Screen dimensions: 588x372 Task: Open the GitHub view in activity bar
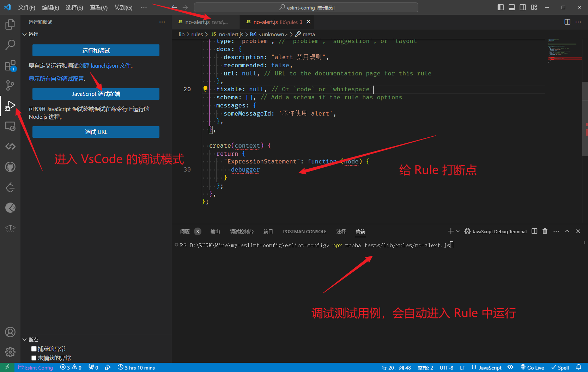10,167
